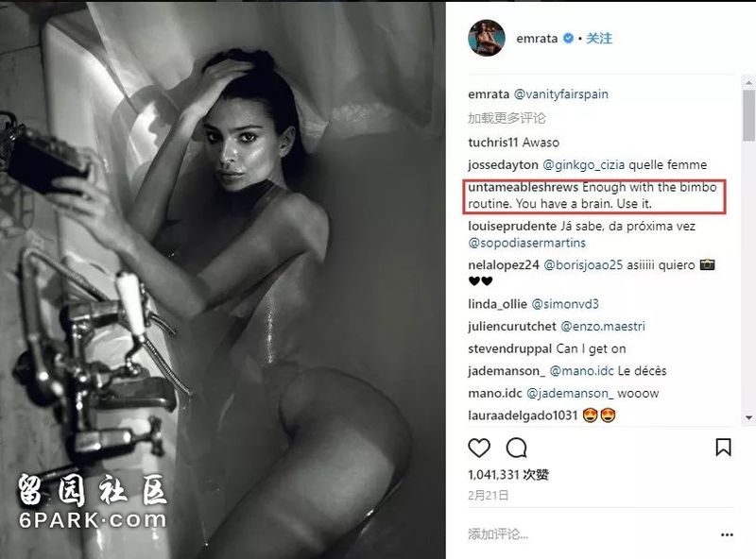Viewport: 756px width, 559px height.
Task: Open the three-dot more options menu
Action: (727, 534)
